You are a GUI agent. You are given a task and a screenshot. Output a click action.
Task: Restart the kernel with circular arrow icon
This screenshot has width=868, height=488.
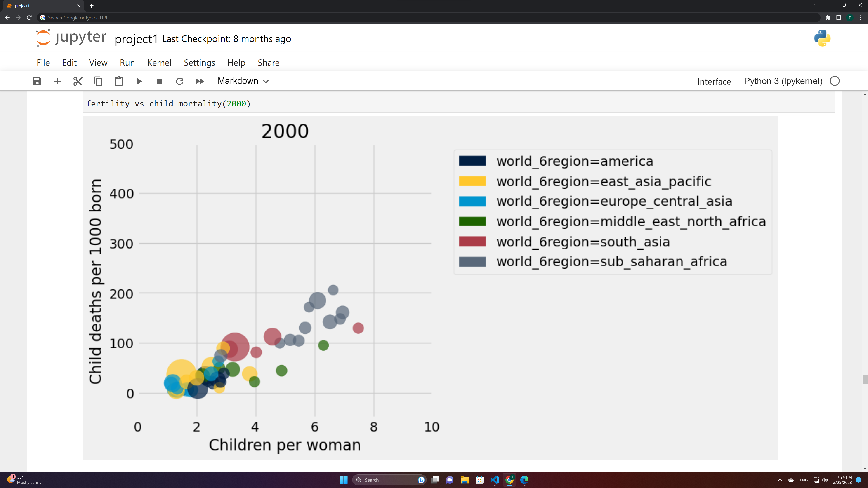click(180, 81)
